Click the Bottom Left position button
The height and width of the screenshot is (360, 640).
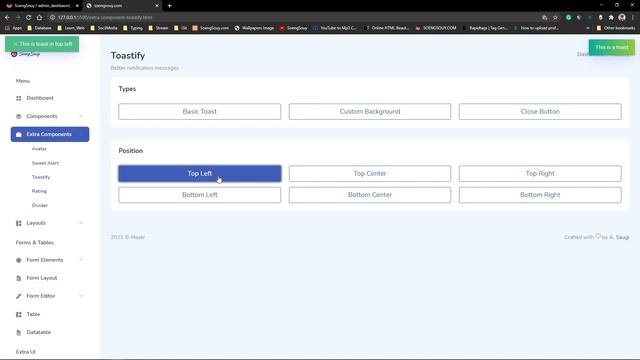[200, 195]
